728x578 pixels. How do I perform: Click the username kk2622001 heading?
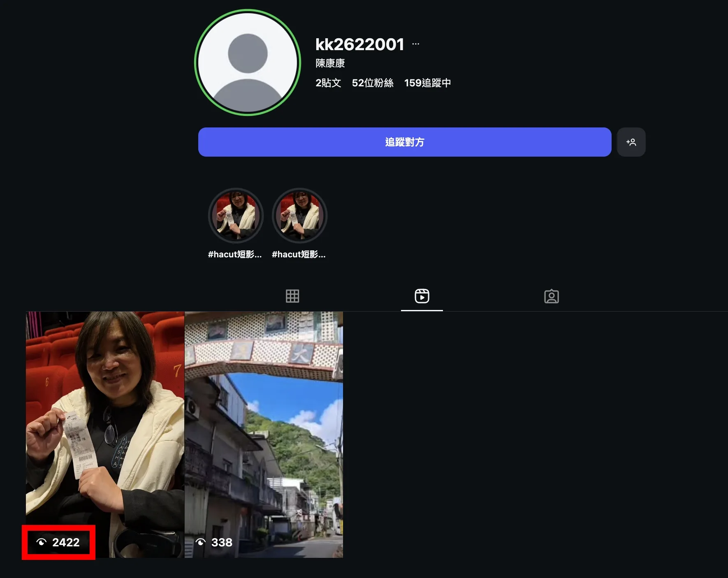[x=359, y=44]
